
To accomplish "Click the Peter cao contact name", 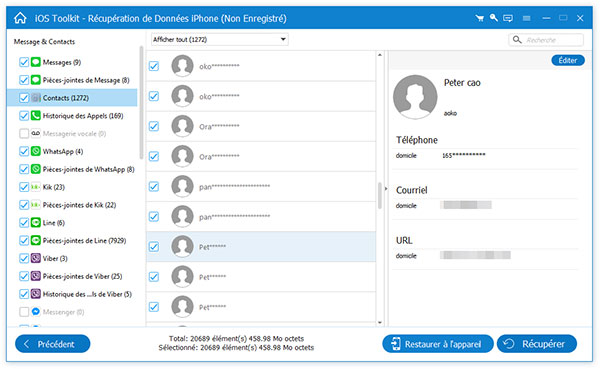I will point(462,83).
